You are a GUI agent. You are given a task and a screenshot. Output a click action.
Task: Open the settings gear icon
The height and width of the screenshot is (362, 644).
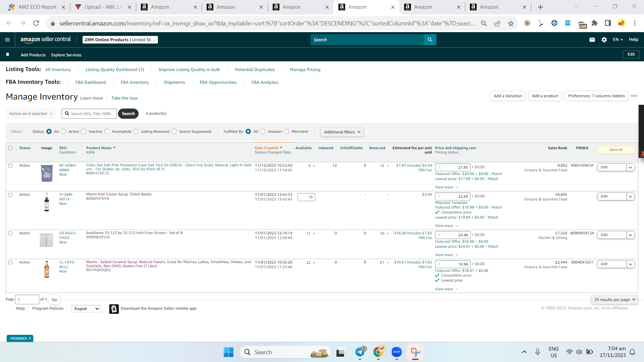click(604, 40)
